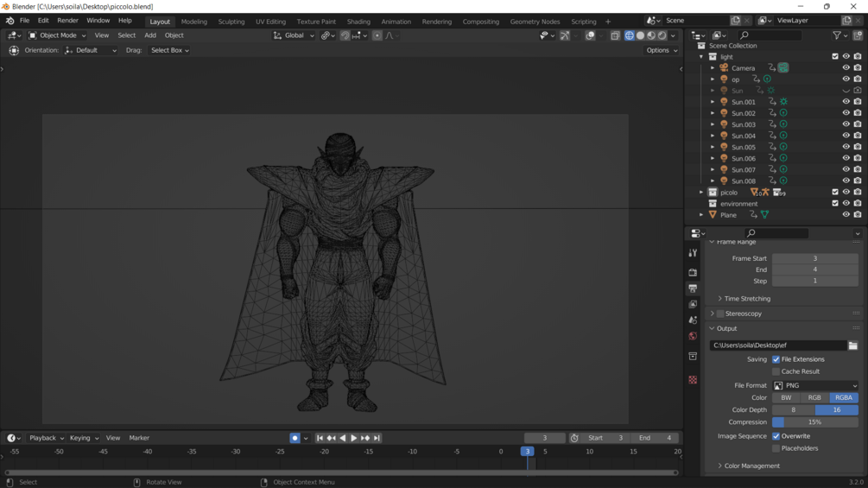
Task: Switch to solid viewport shading
Action: (641, 35)
